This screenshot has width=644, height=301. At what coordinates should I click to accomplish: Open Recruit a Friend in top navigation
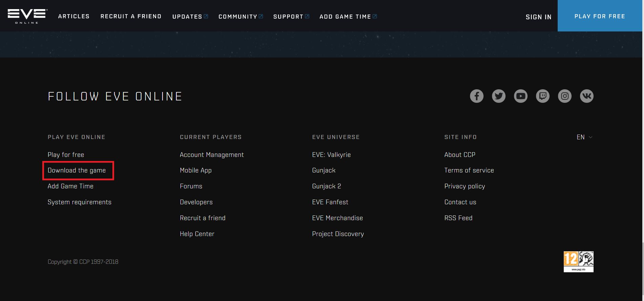click(x=131, y=16)
